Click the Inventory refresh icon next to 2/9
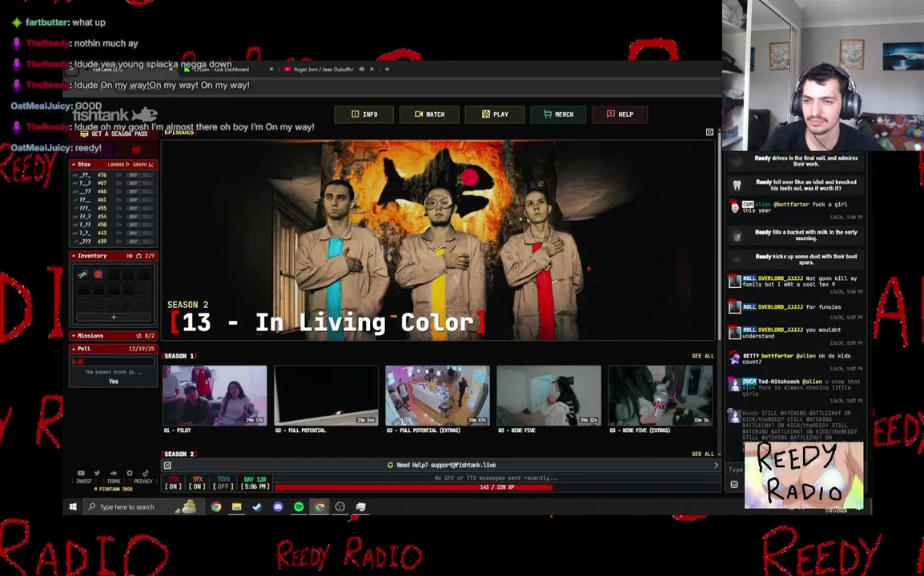Image resolution: width=924 pixels, height=576 pixels. click(x=139, y=256)
